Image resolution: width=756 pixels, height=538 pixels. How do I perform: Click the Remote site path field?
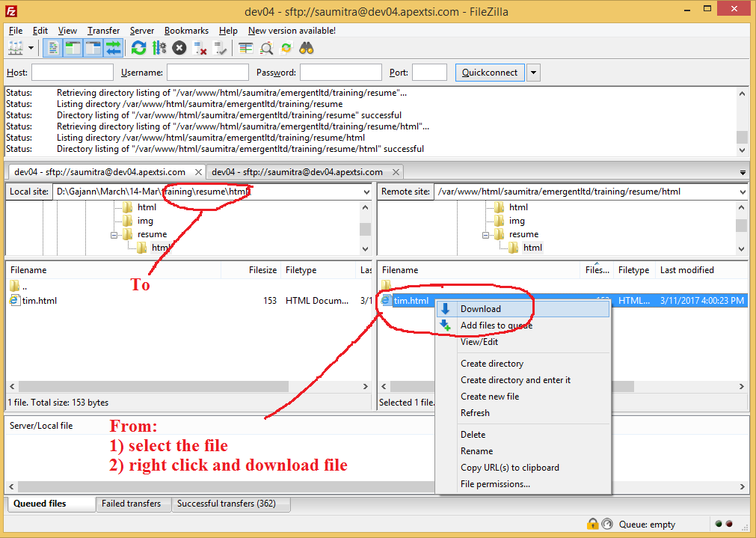pos(586,192)
